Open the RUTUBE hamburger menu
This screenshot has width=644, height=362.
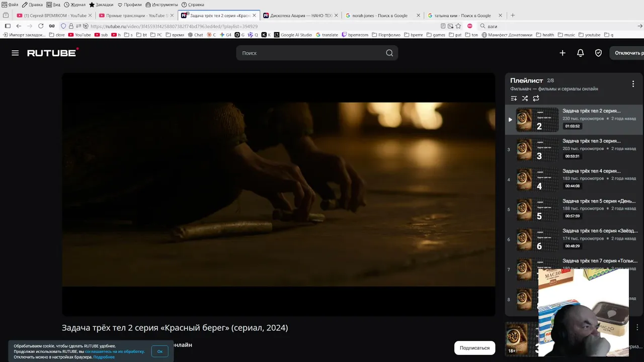pos(15,53)
